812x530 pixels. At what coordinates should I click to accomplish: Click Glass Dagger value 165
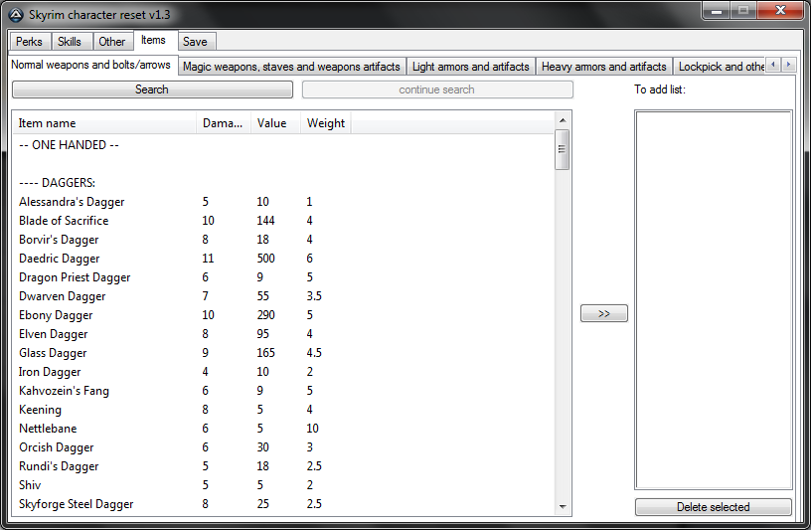[x=265, y=353]
